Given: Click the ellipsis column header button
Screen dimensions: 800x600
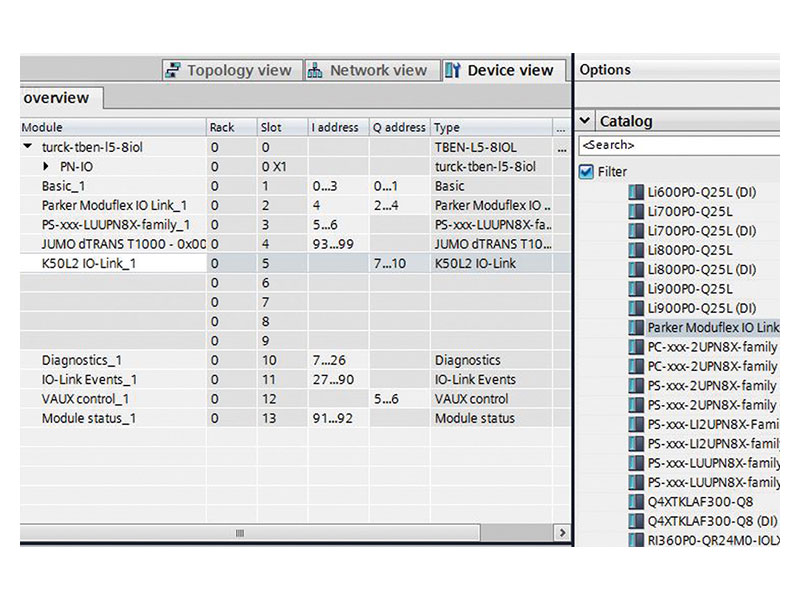Looking at the screenshot, I should [x=561, y=128].
